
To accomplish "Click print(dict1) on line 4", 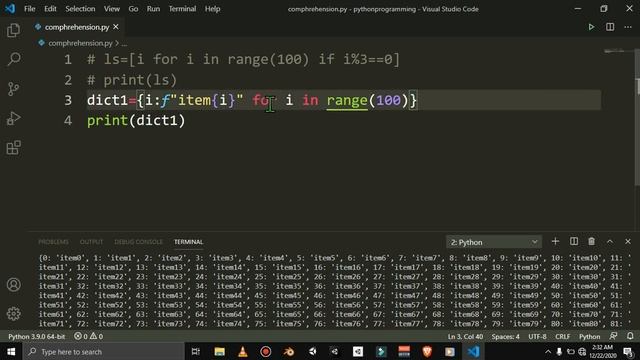I will (136, 121).
